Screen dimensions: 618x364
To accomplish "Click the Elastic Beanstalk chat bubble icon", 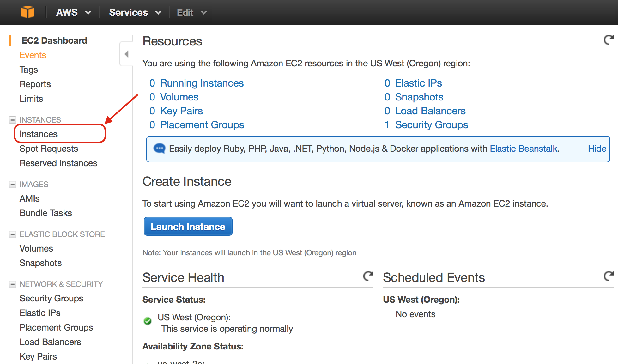I will tap(159, 149).
